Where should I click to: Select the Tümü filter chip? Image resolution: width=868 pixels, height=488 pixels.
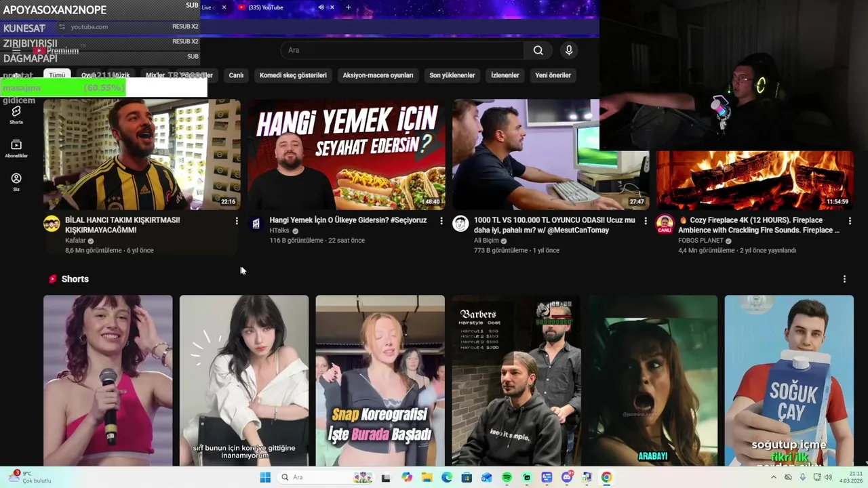57,75
